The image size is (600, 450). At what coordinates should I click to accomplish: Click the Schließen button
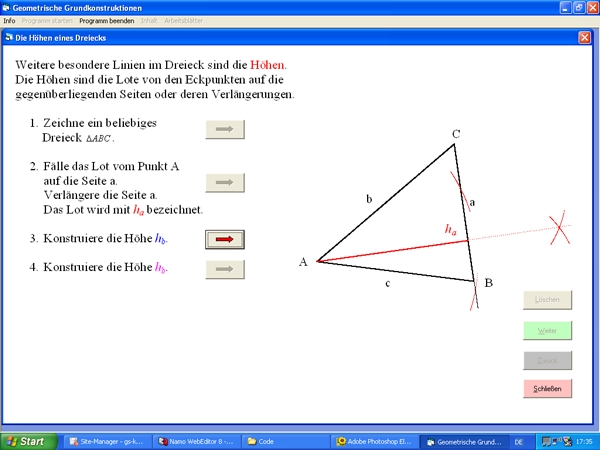[547, 389]
